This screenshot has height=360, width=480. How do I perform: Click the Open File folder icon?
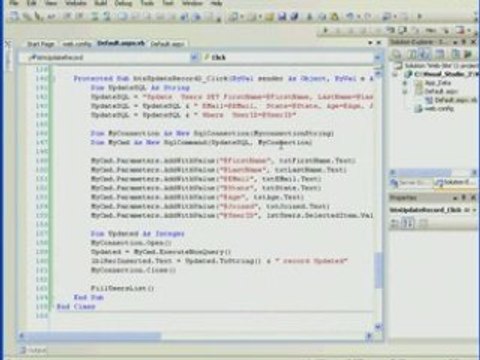coord(269,16)
